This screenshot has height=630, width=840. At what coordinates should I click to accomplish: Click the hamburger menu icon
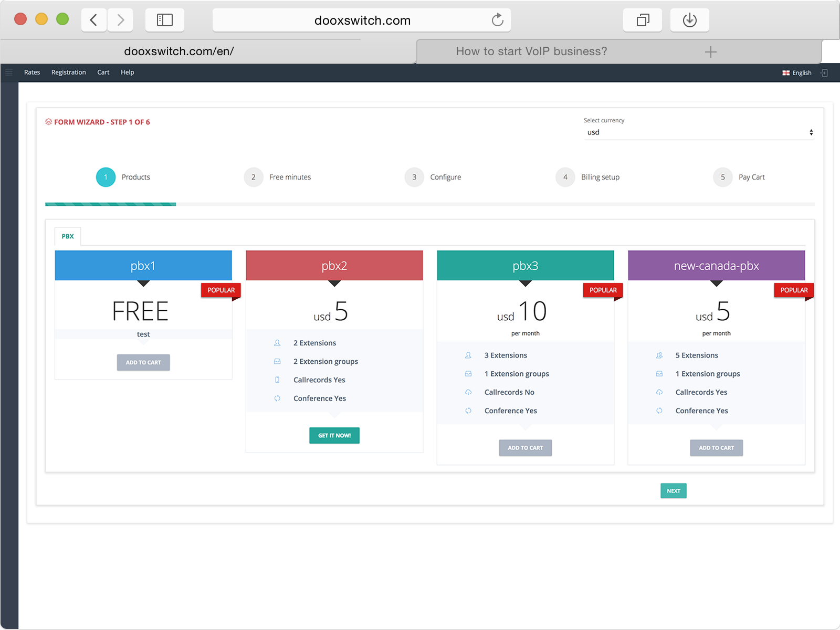9,72
